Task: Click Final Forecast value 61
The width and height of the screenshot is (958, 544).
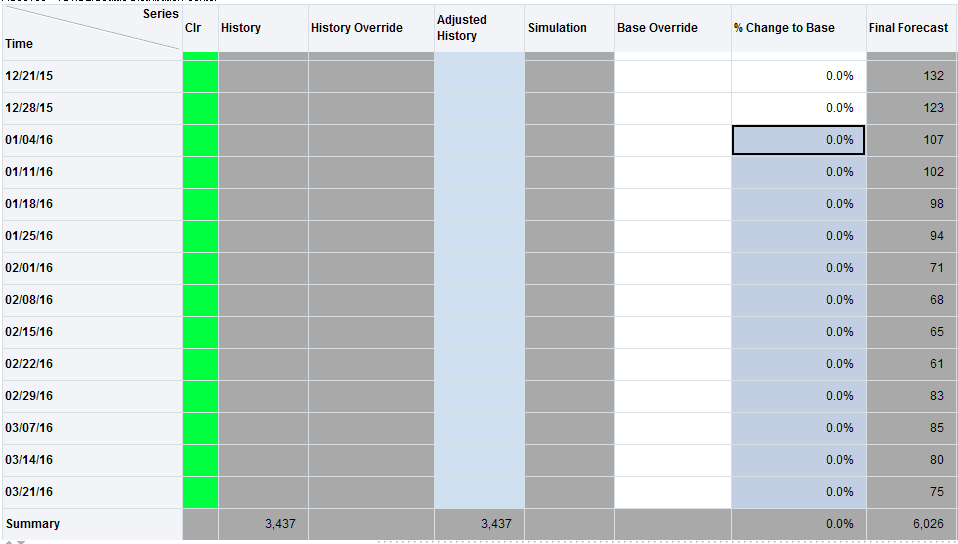Action: click(912, 364)
